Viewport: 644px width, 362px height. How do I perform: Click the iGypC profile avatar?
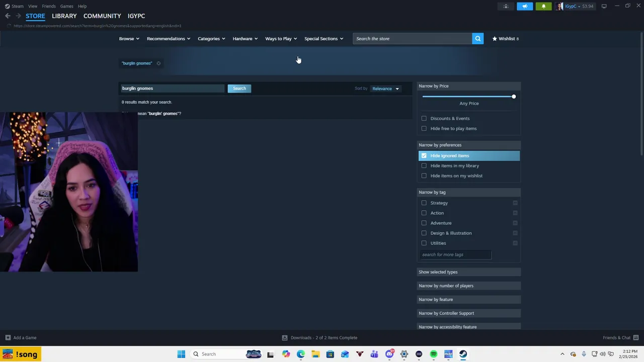(559, 6)
